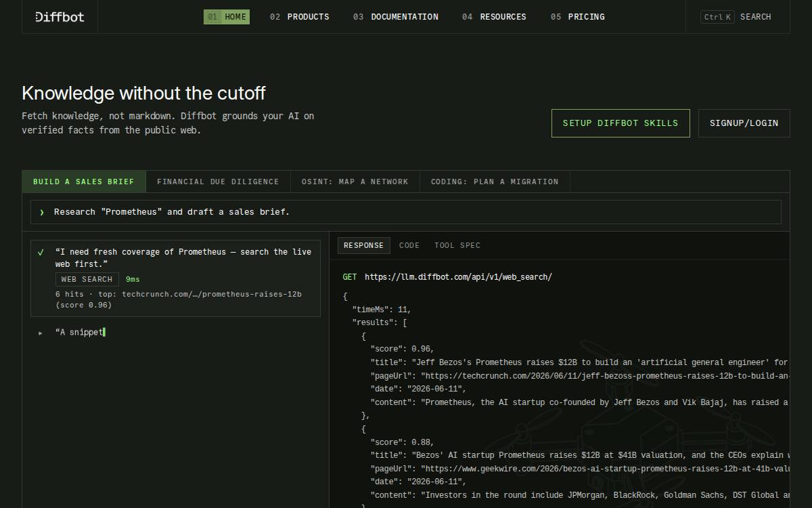Click the score 0.88 value in JSON
Screen dimensions: 812x508
(x=422, y=442)
